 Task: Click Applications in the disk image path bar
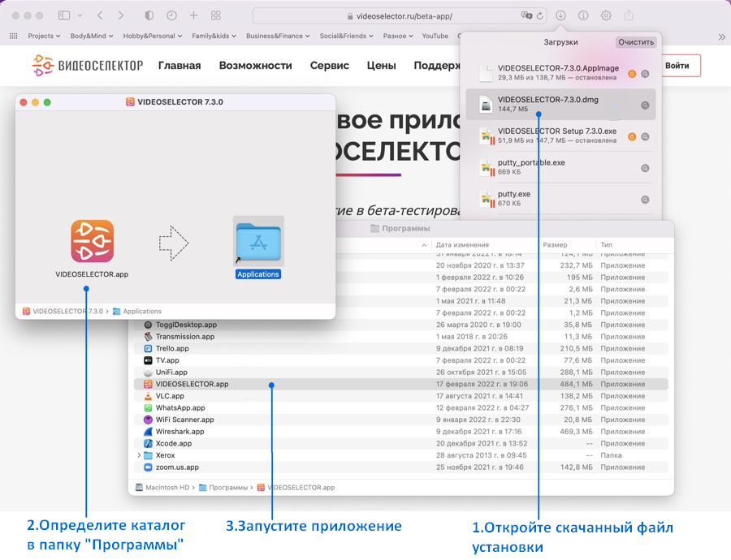click(x=137, y=311)
